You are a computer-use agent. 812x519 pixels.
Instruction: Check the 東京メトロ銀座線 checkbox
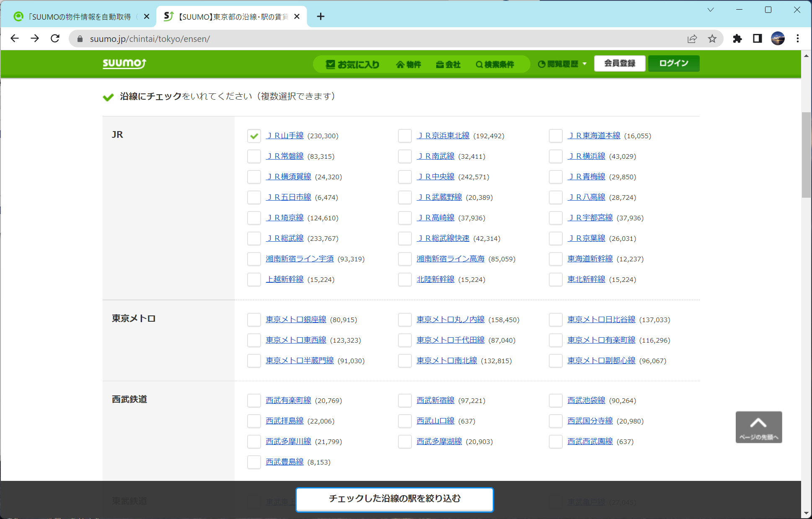click(254, 320)
